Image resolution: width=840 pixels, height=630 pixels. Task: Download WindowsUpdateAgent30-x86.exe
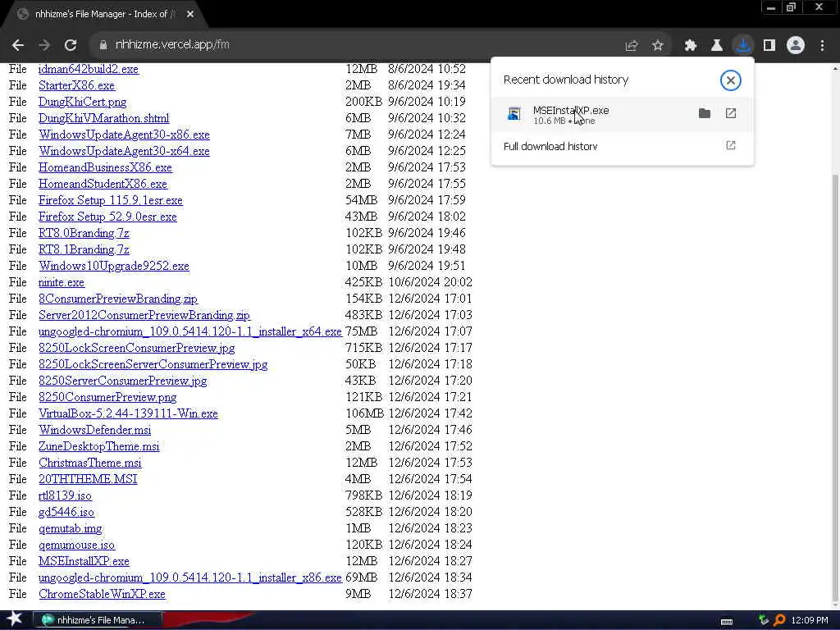(124, 135)
